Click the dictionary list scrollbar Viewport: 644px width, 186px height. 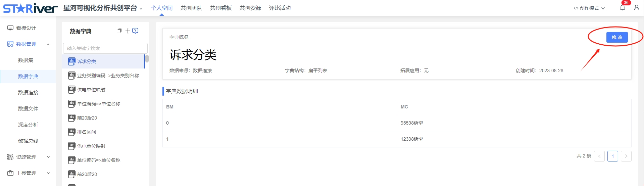[147, 59]
